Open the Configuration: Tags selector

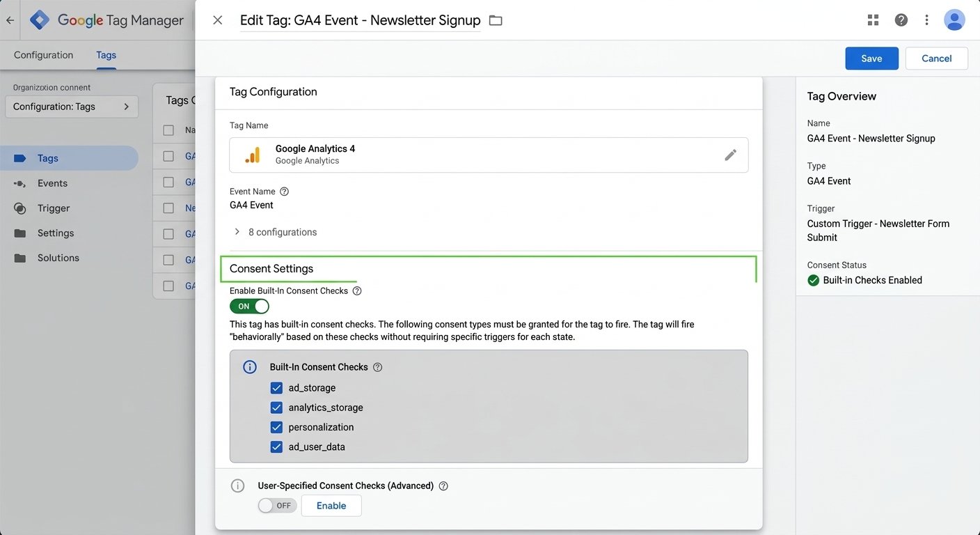pos(72,107)
